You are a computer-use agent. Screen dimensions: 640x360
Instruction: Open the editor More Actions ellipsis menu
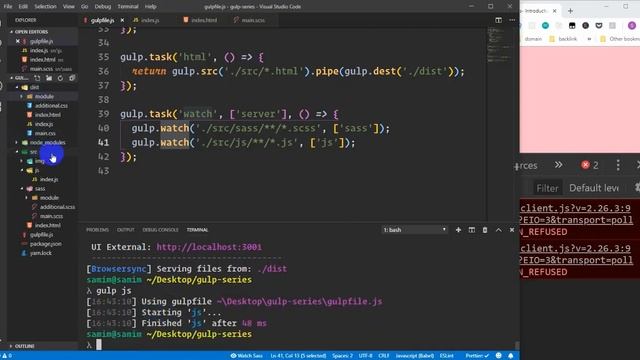512,20
